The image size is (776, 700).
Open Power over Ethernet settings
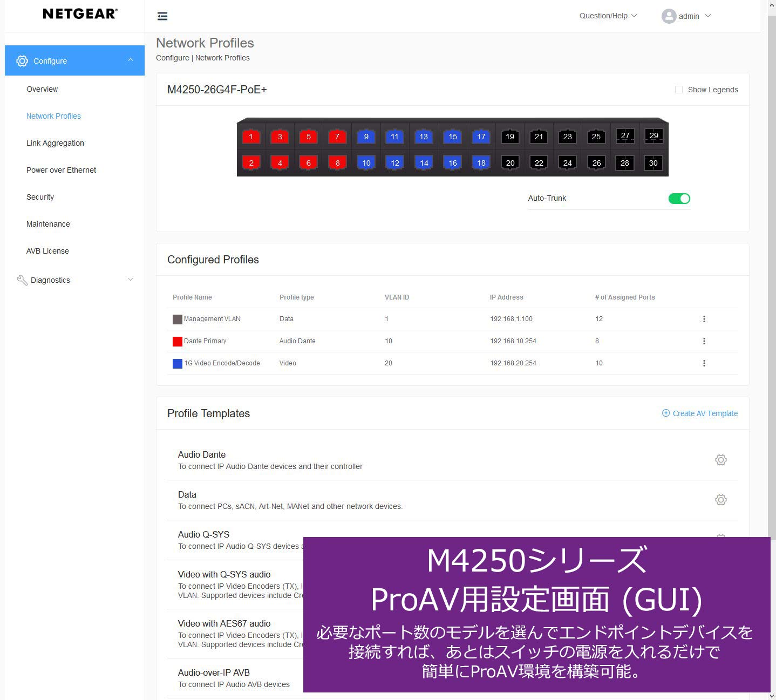point(61,170)
